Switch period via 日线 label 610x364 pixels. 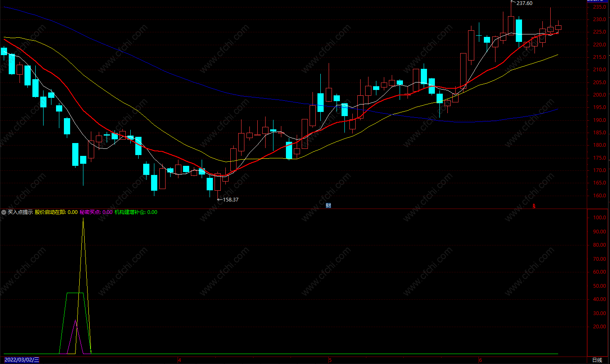[597, 360]
